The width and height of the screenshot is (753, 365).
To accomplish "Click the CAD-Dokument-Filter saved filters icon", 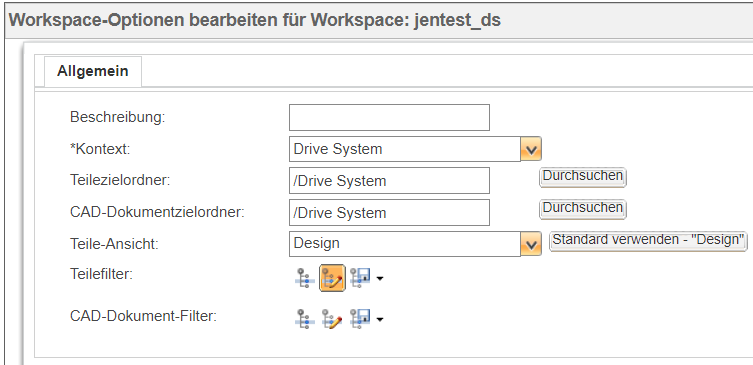I will 360,319.
